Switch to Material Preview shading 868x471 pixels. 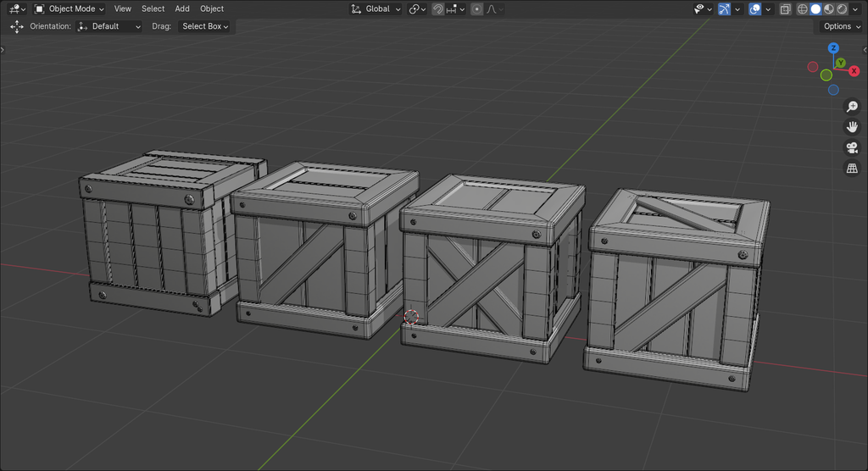(829, 8)
